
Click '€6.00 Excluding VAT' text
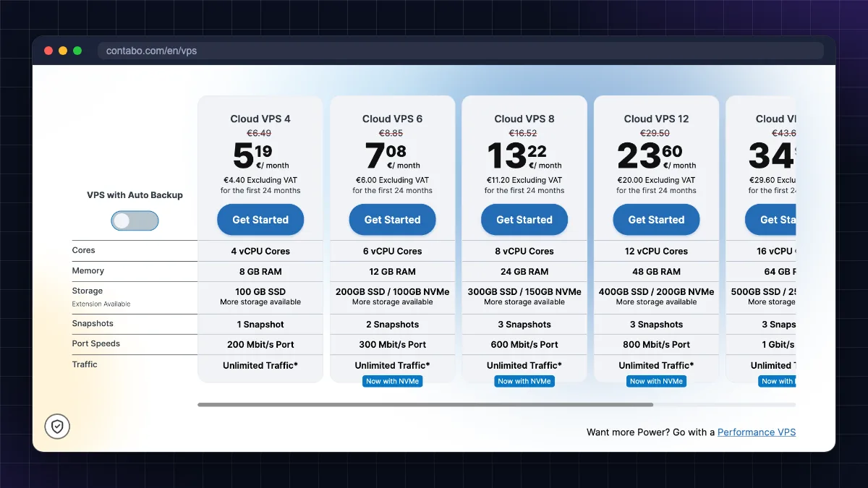393,180
